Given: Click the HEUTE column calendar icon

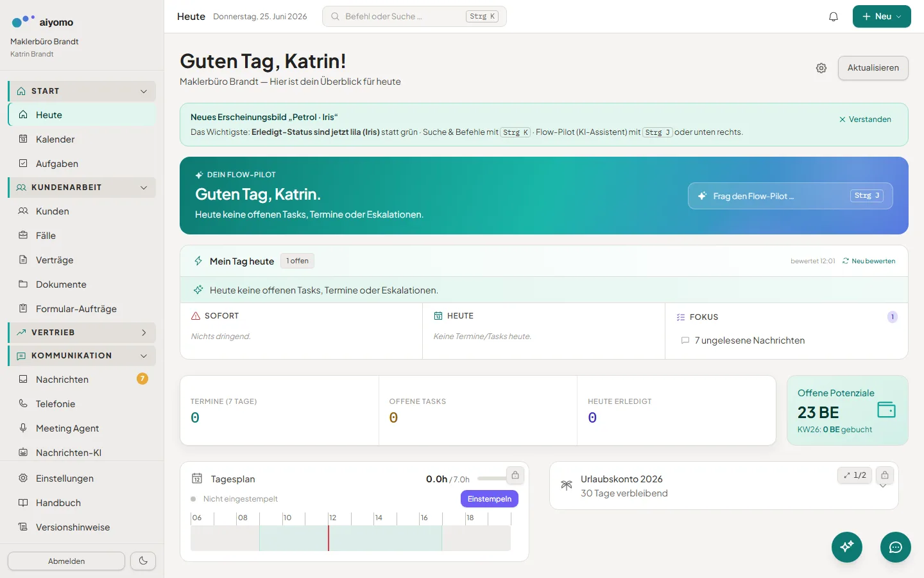Looking at the screenshot, I should click(x=438, y=316).
